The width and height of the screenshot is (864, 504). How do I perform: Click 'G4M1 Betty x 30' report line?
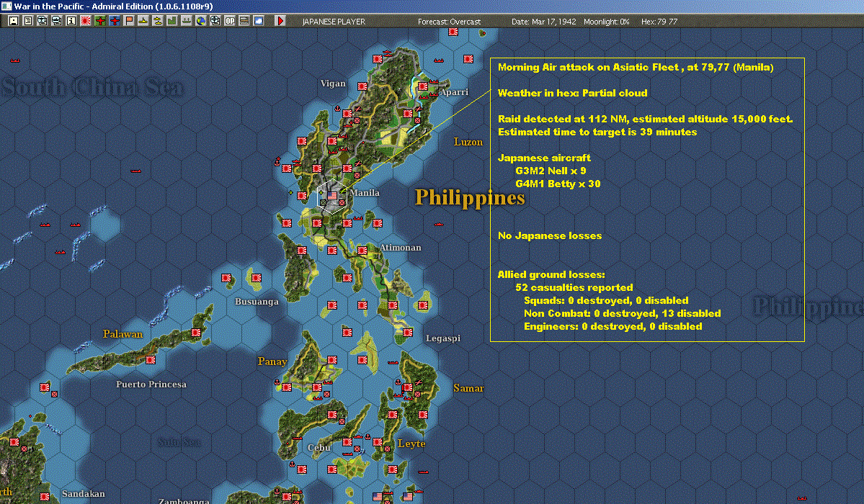coord(558,184)
